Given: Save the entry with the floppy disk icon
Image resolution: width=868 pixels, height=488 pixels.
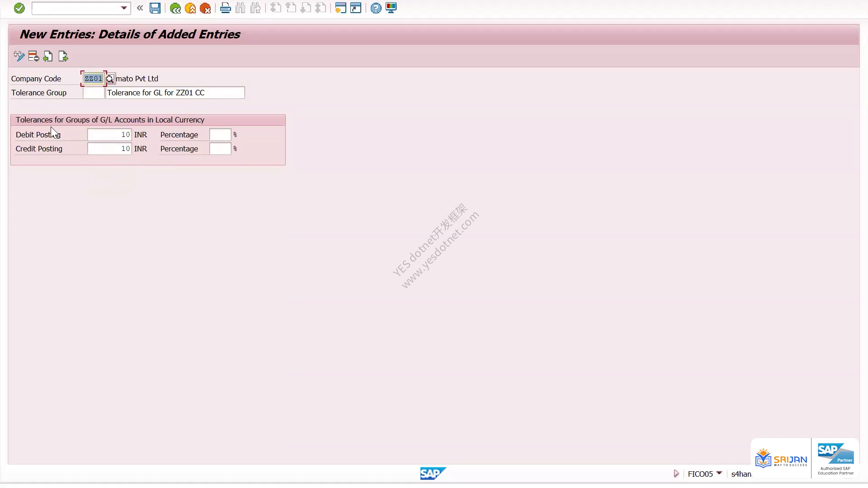Looking at the screenshot, I should click(155, 8).
